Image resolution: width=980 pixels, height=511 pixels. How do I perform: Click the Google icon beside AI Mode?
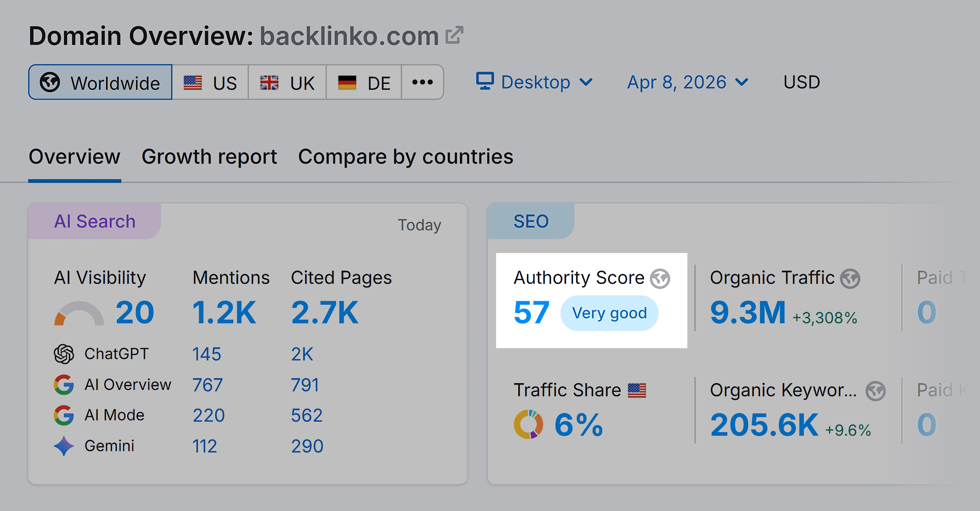tap(64, 415)
